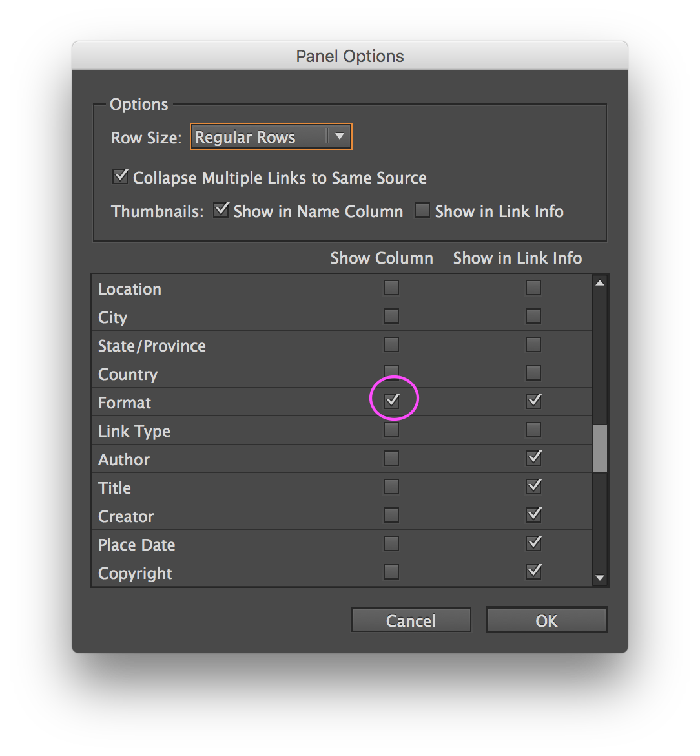Enable Show in Link Info for Link Type

tap(533, 430)
